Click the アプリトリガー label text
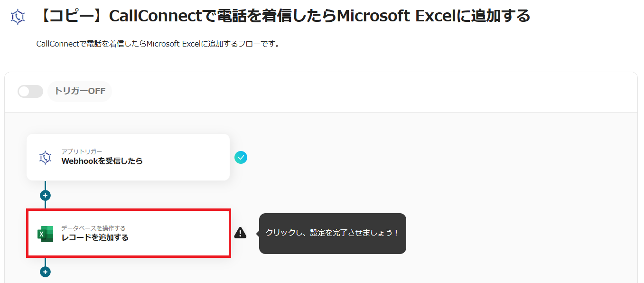The height and width of the screenshot is (283, 644). [x=82, y=151]
